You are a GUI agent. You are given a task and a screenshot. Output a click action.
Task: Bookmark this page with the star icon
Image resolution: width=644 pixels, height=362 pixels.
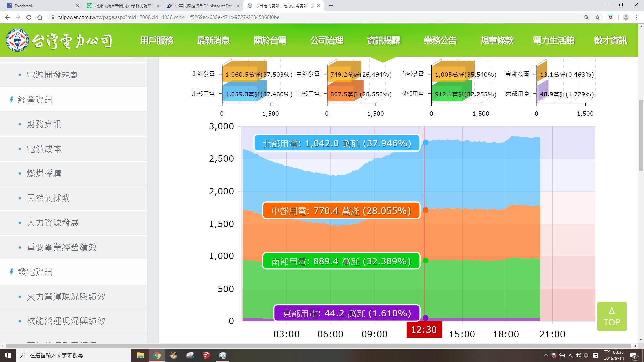pos(597,17)
